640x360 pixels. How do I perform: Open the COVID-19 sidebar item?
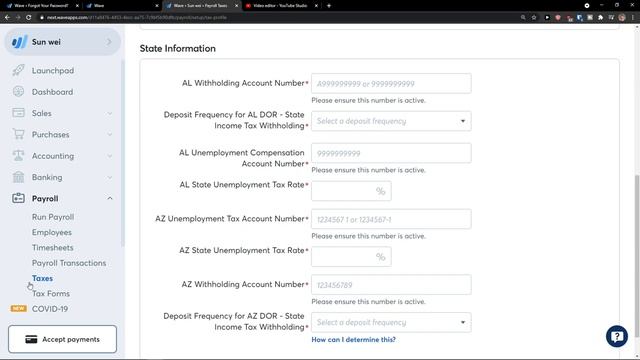pos(50,309)
